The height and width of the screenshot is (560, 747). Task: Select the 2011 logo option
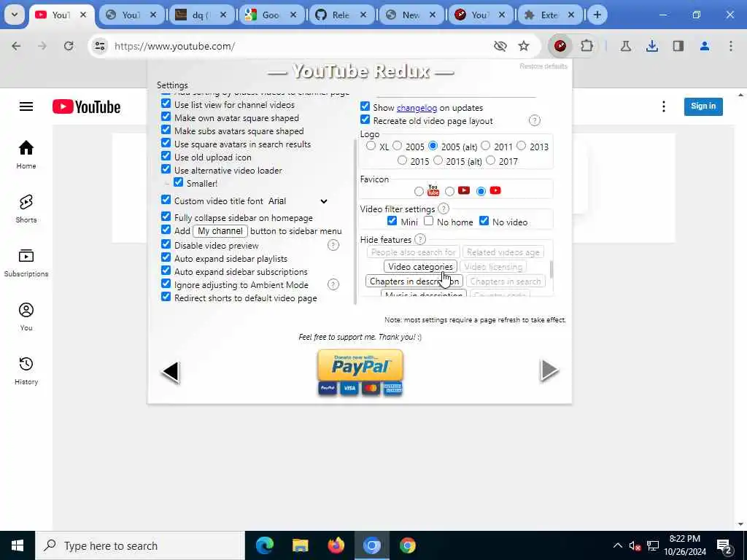pyautogui.click(x=485, y=146)
